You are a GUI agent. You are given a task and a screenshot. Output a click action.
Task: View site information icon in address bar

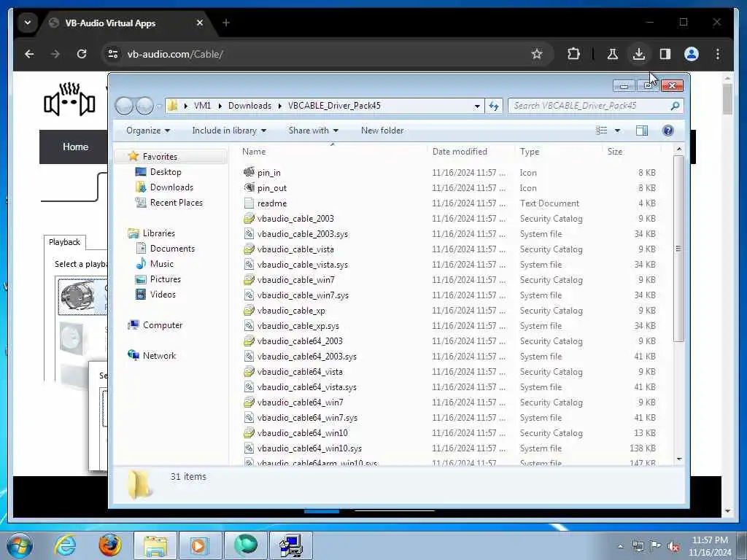[113, 54]
